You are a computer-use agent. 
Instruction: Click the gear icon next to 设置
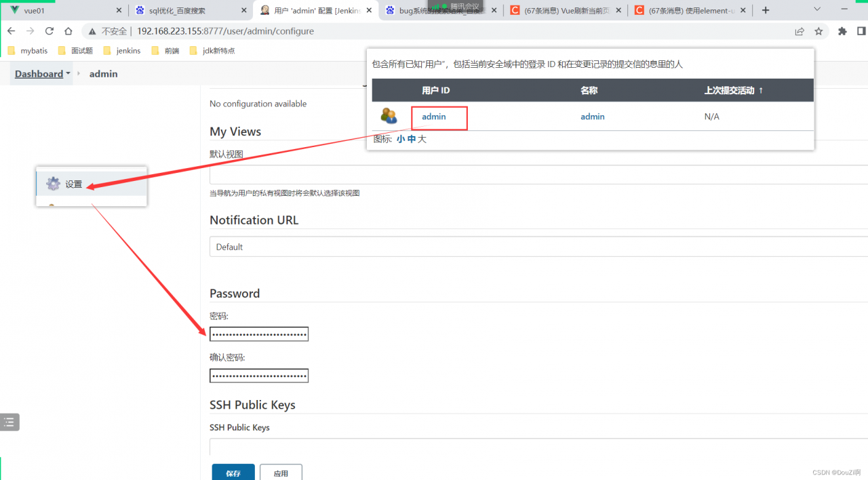(53, 184)
